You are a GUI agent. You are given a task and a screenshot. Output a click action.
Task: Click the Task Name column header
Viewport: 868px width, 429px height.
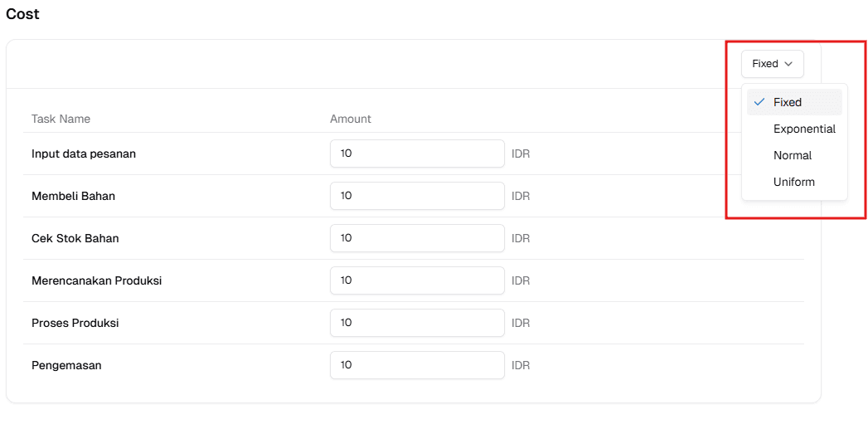click(x=61, y=119)
